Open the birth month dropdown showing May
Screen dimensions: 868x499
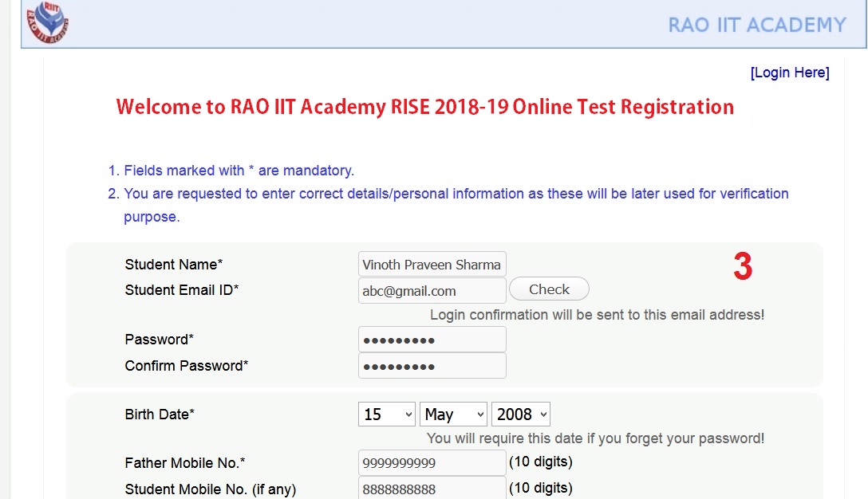click(453, 415)
